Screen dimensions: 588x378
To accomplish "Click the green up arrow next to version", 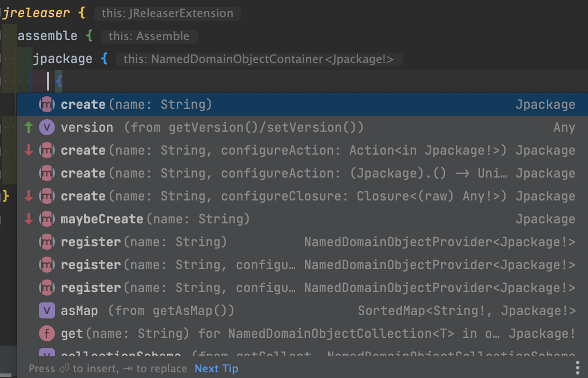I will pyautogui.click(x=29, y=127).
